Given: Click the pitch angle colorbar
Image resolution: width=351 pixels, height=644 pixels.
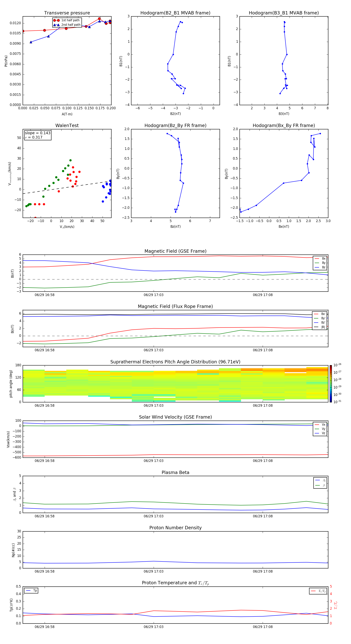Looking at the screenshot, I should (331, 384).
